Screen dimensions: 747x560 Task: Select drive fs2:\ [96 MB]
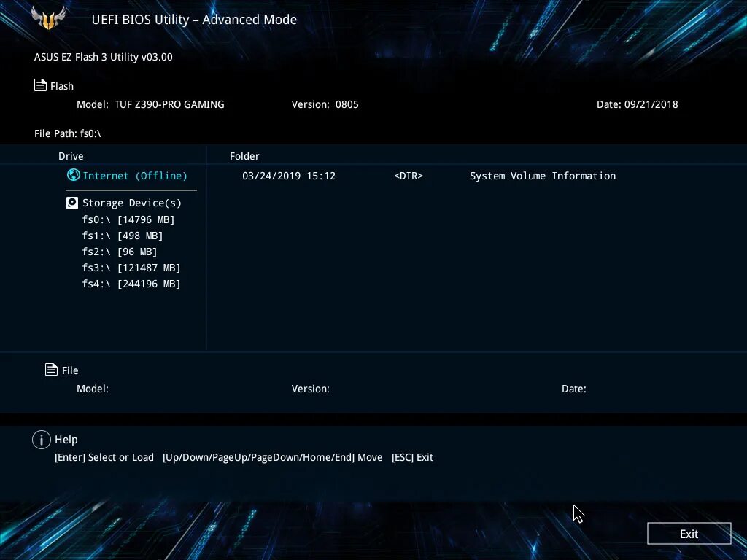coord(120,252)
